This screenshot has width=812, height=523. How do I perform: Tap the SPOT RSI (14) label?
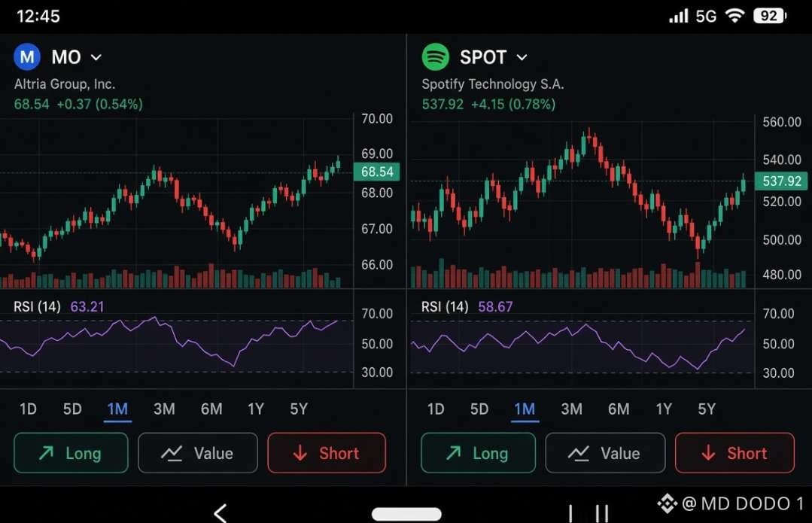(445, 306)
